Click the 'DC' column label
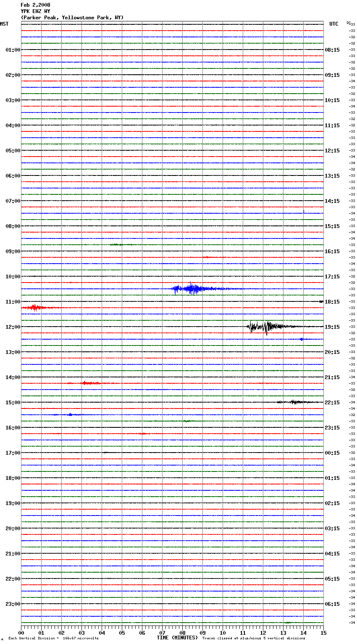This screenshot has height=644, width=357. click(x=349, y=23)
